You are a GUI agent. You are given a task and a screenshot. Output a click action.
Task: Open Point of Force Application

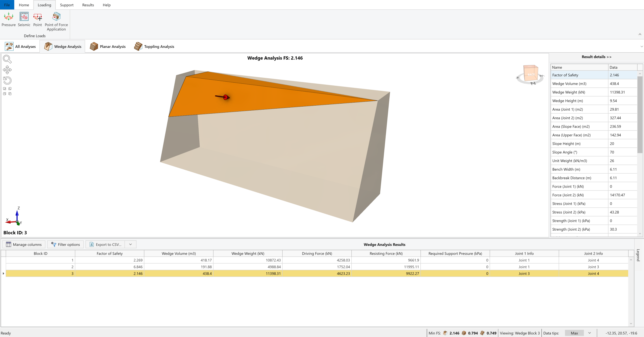point(56,22)
